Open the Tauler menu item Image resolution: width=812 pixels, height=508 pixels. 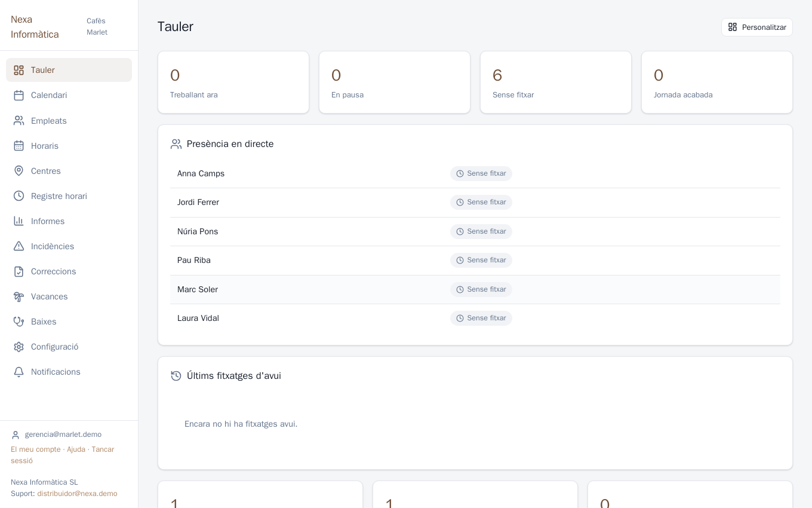69,70
